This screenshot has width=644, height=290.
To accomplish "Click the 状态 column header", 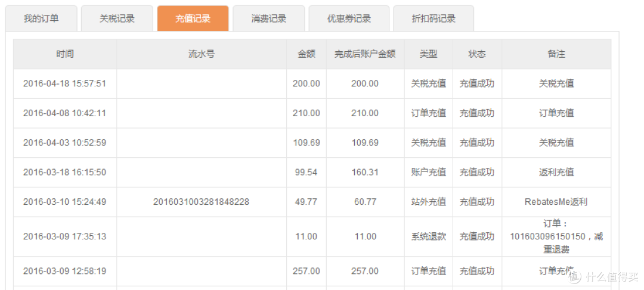I will (x=477, y=54).
